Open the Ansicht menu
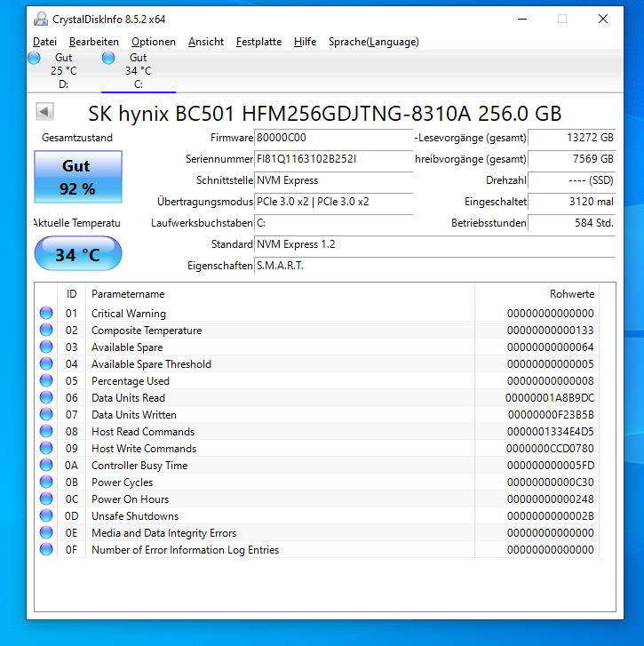The width and height of the screenshot is (644, 646). coord(206,42)
